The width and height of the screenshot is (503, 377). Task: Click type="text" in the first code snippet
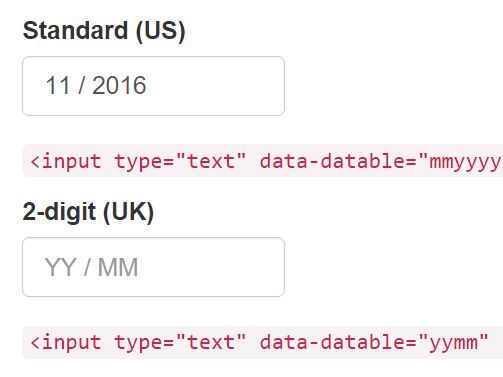(180, 162)
